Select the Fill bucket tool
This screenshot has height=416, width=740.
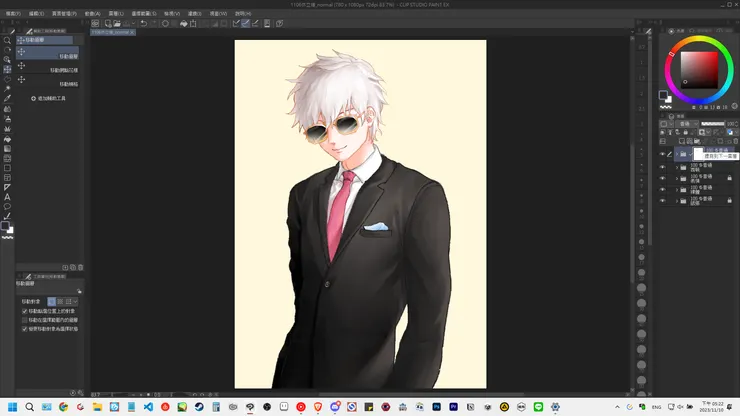(x=7, y=139)
